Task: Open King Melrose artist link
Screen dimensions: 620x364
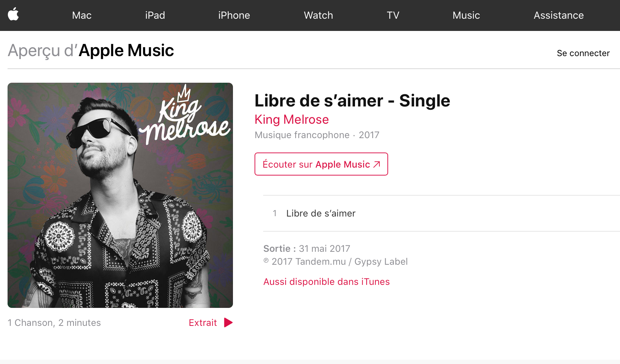Action: (x=292, y=119)
